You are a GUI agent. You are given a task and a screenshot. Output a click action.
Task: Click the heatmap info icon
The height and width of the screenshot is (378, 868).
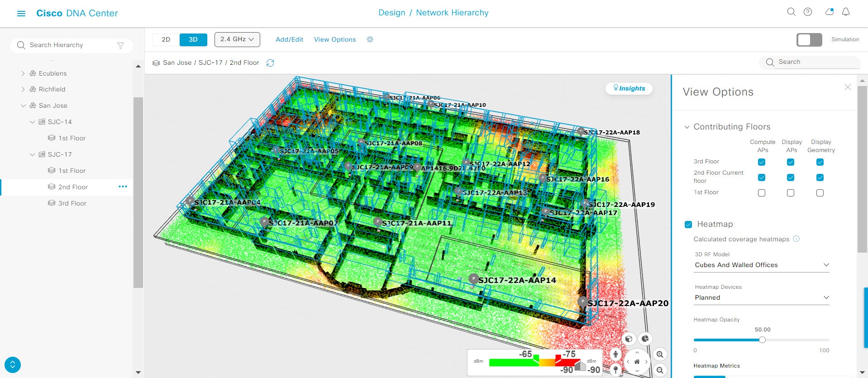point(796,239)
